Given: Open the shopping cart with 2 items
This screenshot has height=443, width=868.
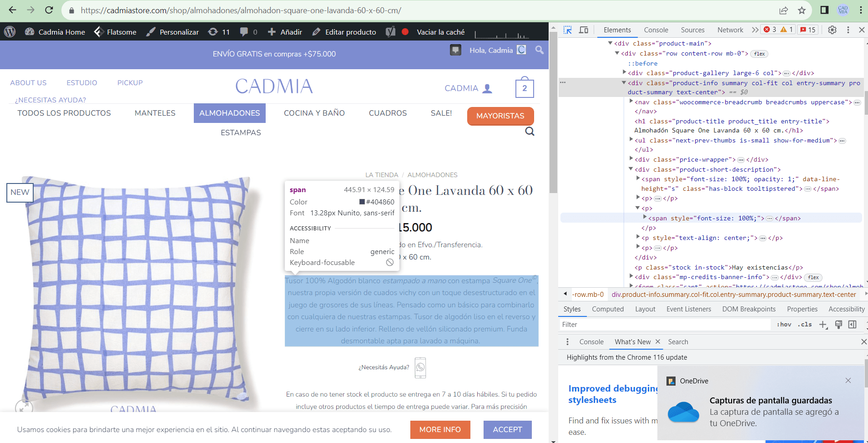Looking at the screenshot, I should click(x=525, y=87).
